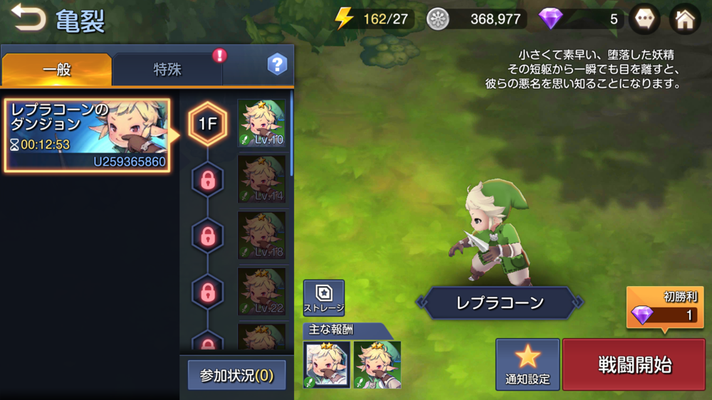Image resolution: width=712 pixels, height=400 pixels.
Task: Open 参加状況(0) participation button
Action: [237, 375]
